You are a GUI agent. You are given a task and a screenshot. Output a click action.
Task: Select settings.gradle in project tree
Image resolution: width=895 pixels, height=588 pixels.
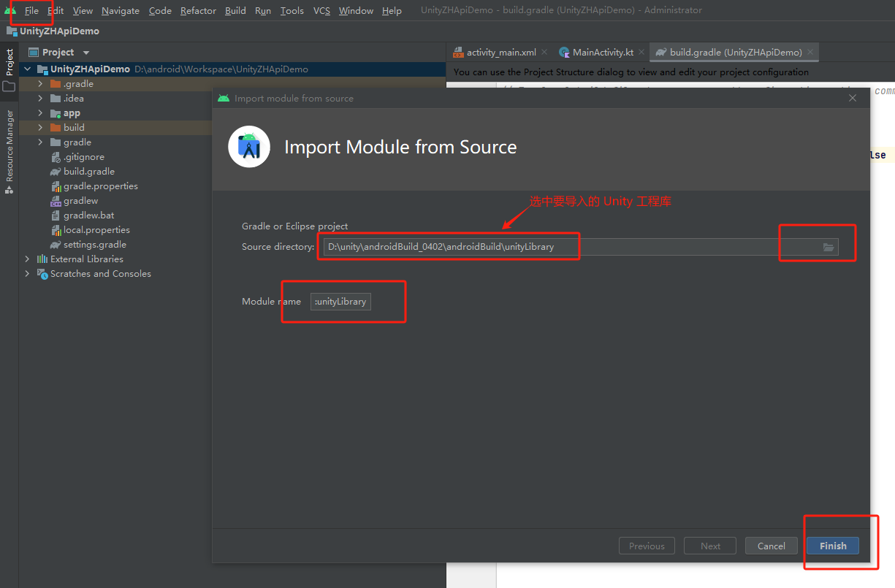click(95, 245)
